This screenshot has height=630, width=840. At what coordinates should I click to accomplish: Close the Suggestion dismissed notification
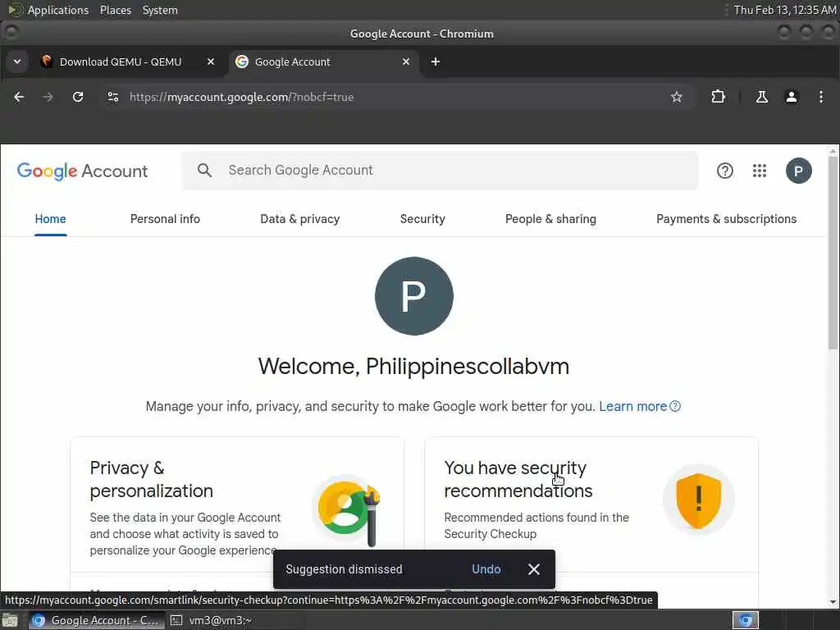[534, 569]
